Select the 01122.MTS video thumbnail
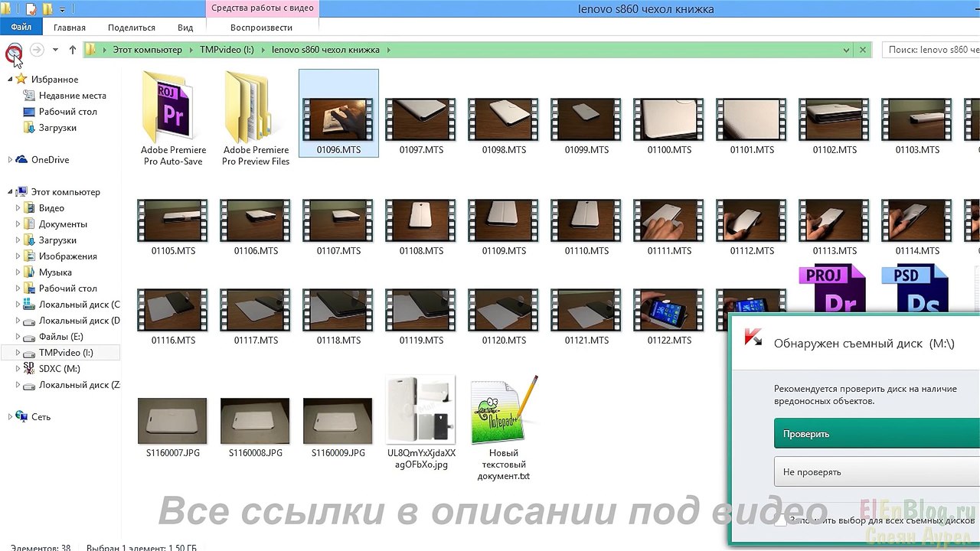Viewport: 980px width, 551px height. tap(669, 310)
